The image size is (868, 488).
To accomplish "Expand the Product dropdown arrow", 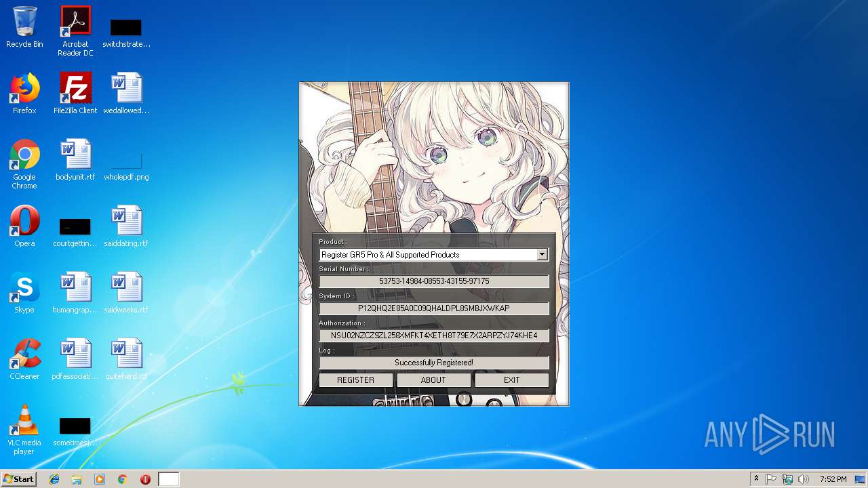I will click(x=542, y=255).
